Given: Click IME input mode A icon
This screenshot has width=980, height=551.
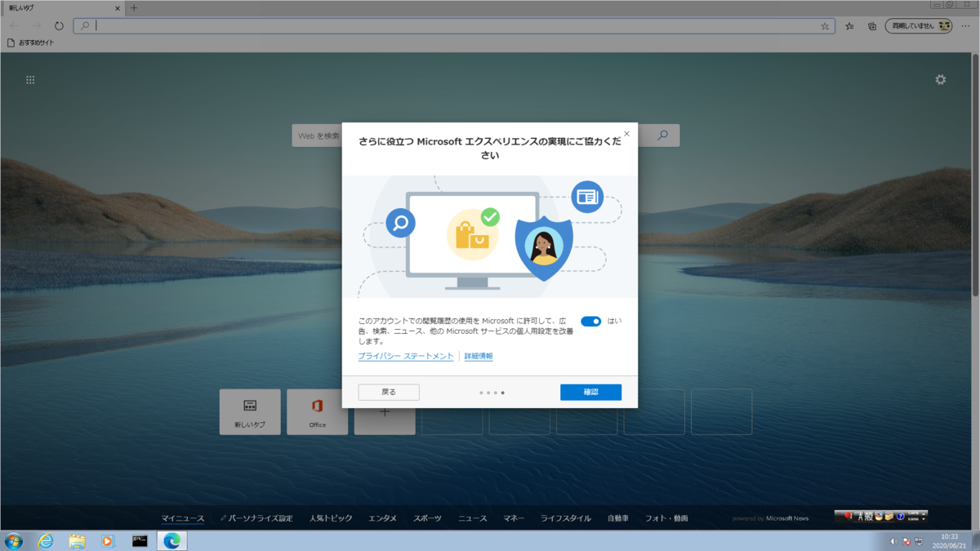Looking at the screenshot, I should [x=860, y=517].
